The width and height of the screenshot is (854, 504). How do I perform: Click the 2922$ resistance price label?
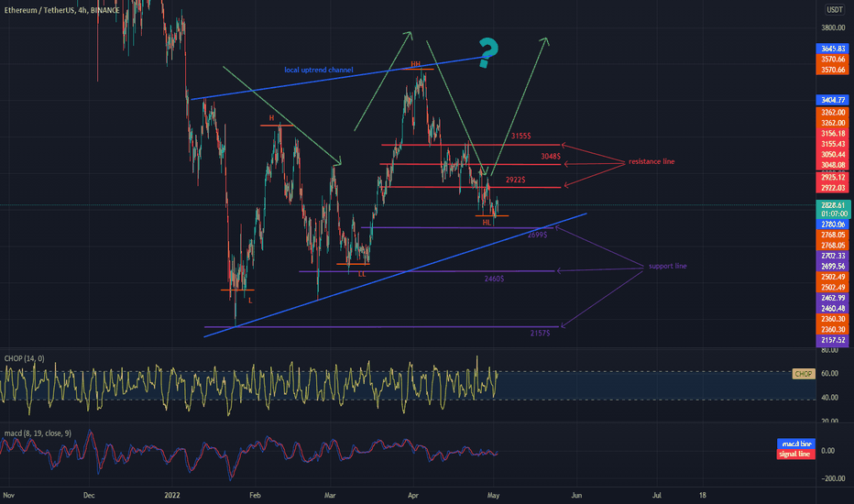pos(515,180)
